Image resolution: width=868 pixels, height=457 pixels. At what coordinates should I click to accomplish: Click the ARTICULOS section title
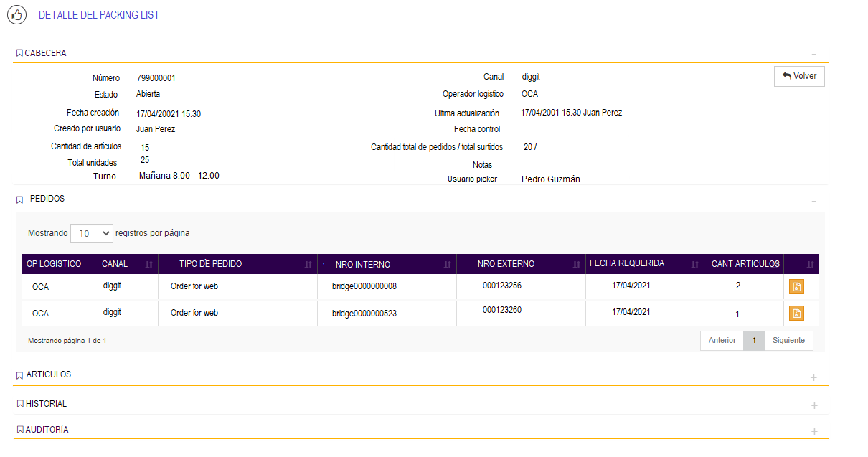(x=49, y=374)
